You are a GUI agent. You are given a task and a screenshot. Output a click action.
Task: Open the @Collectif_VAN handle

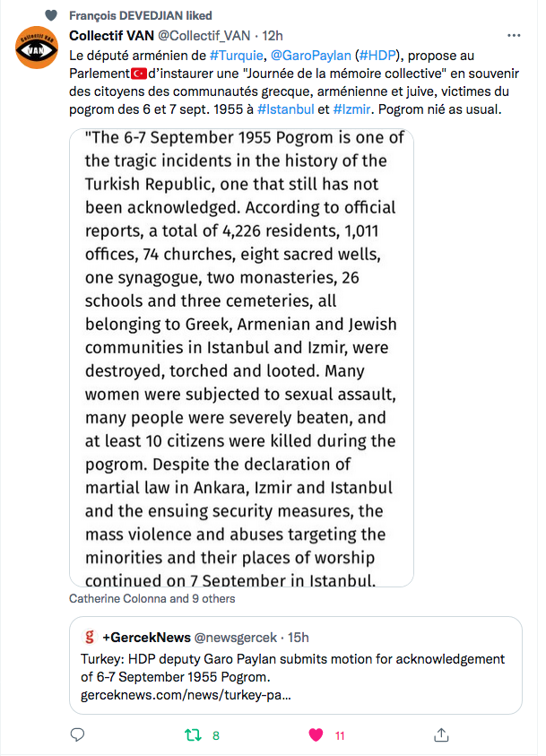[x=204, y=36]
